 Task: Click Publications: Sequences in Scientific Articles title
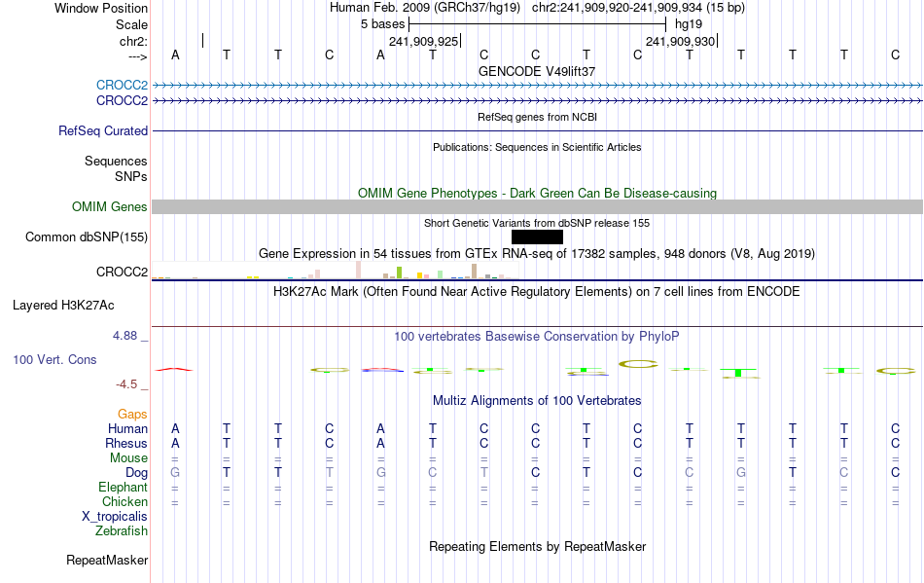pos(537,147)
